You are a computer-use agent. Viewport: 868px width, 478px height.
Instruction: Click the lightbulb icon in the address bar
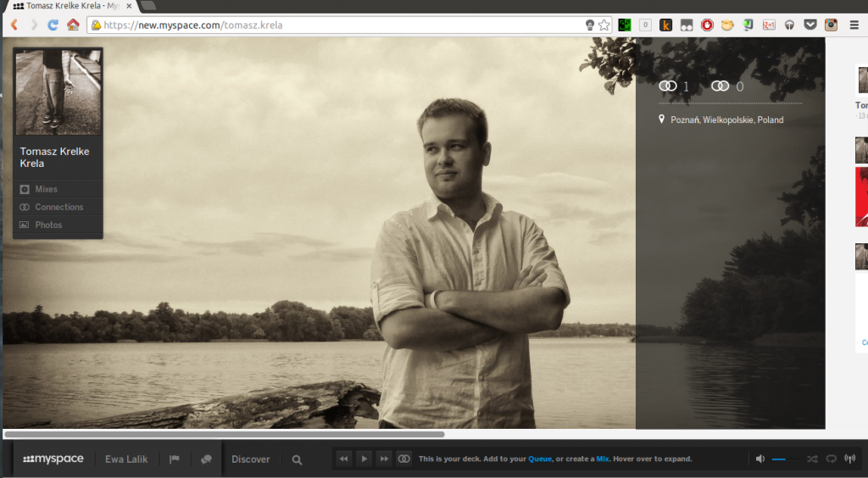pos(590,25)
